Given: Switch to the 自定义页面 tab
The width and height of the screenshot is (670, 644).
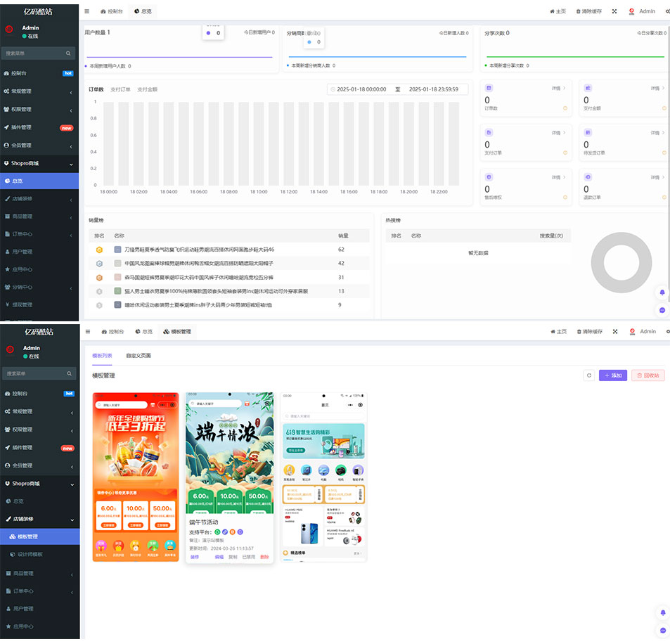Looking at the screenshot, I should 138,356.
